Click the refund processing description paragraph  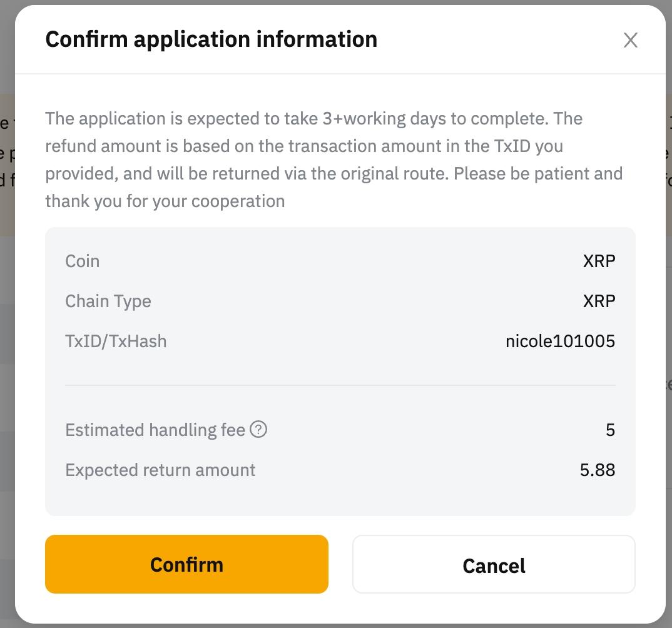pos(333,160)
